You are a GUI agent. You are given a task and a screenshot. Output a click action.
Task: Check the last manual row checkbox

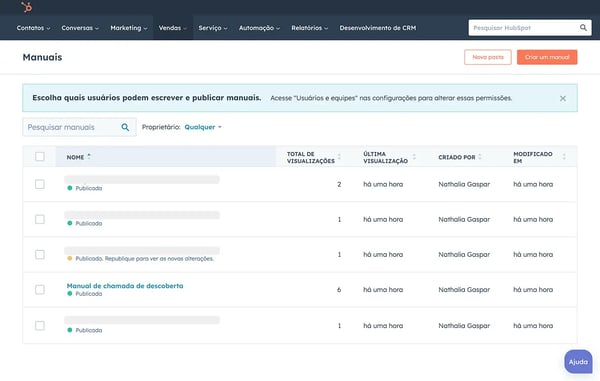pyautogui.click(x=40, y=326)
